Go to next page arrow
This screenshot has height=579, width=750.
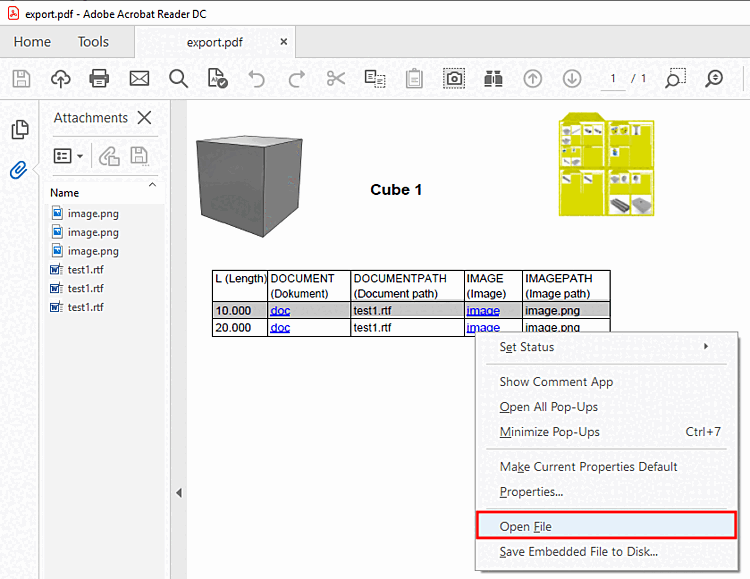click(571, 78)
